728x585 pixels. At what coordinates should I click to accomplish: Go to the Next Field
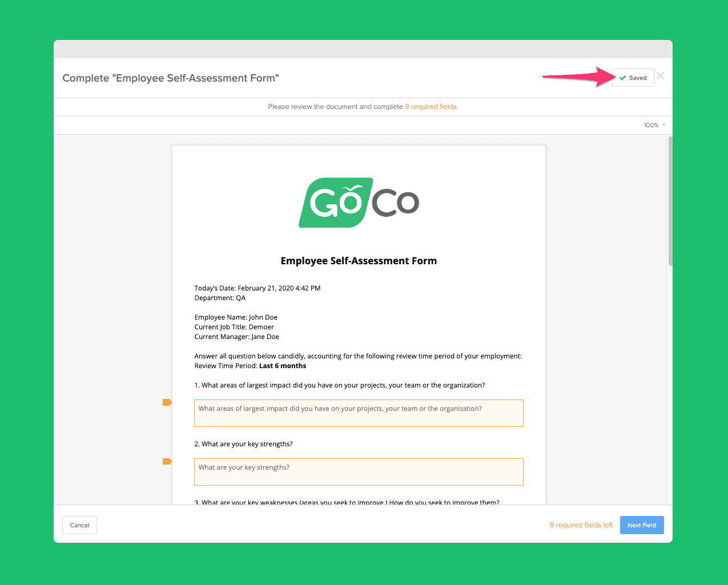click(642, 525)
